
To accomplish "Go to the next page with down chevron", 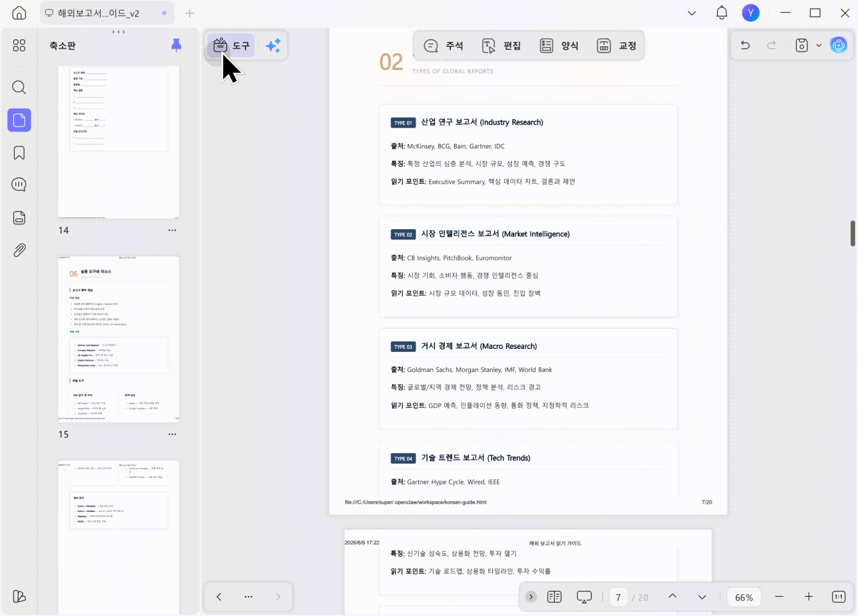I will tap(702, 597).
